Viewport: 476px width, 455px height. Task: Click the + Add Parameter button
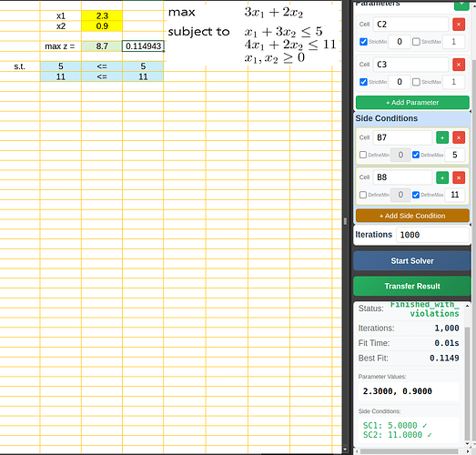pos(412,103)
